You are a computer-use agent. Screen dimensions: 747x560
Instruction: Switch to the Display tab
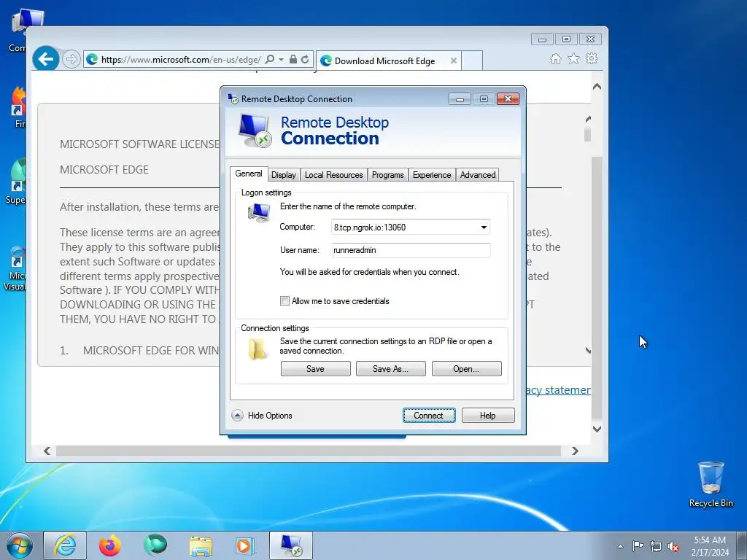tap(284, 175)
